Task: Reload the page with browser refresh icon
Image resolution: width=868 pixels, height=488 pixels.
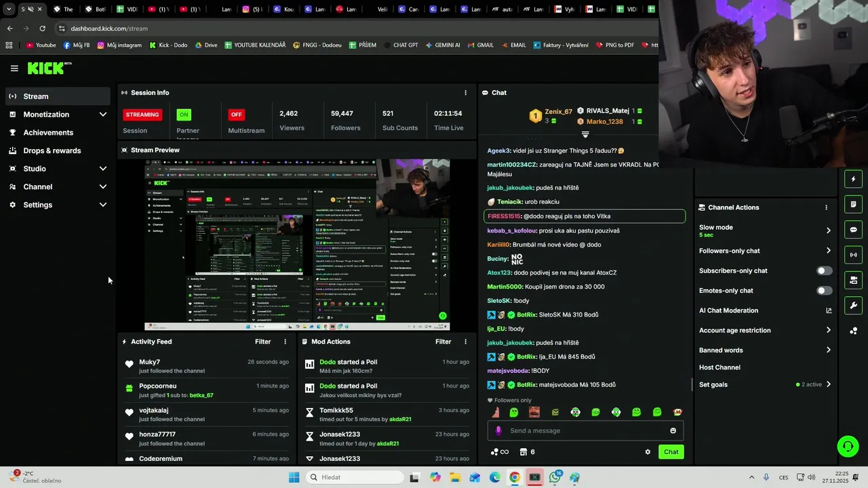Action: (x=42, y=28)
